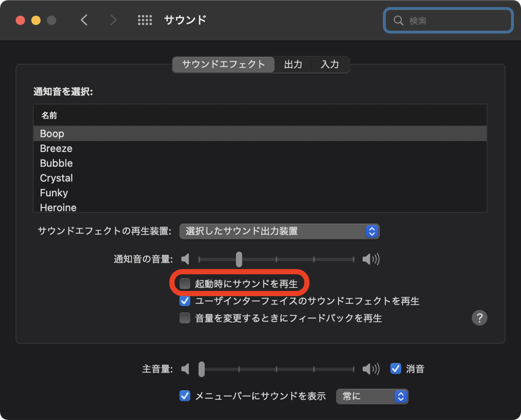
Task: Click low volume speaker icon for 主音量
Action: [x=185, y=369]
